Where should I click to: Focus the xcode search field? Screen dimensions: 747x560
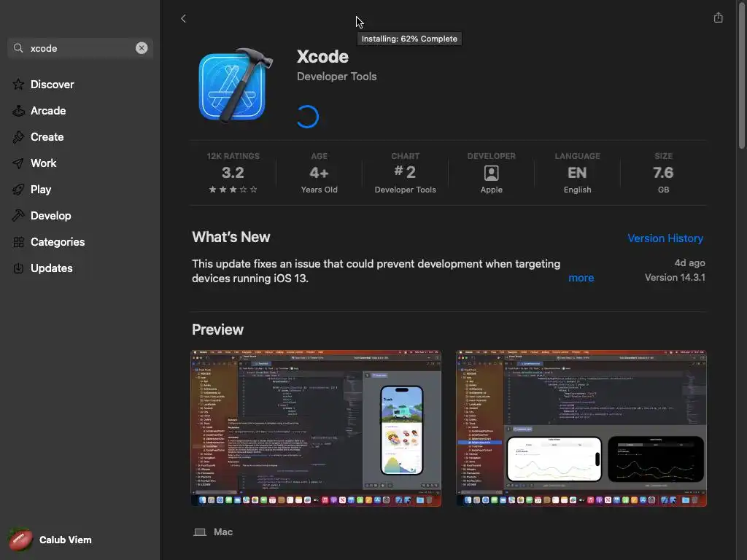click(x=80, y=48)
